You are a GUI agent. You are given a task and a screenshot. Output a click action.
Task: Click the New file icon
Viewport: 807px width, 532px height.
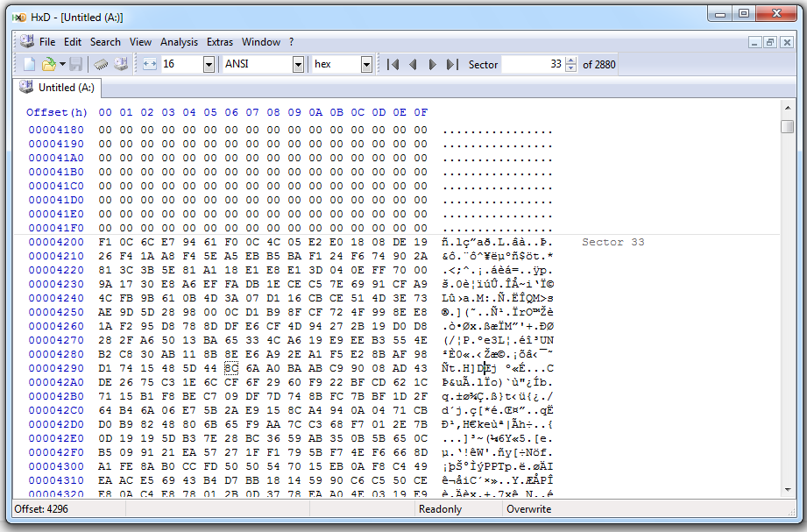29,64
